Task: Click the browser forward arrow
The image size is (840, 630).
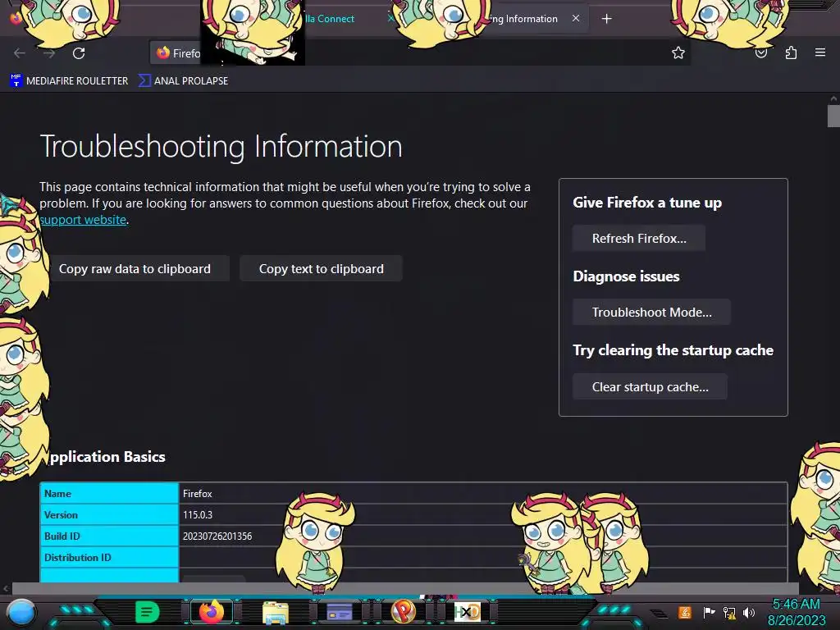Action: 49,53
